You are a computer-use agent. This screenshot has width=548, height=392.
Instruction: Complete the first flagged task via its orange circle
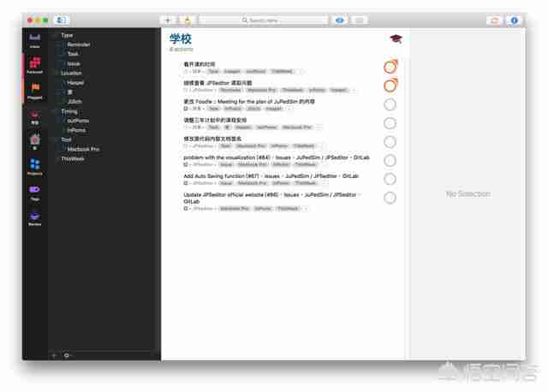(x=390, y=67)
